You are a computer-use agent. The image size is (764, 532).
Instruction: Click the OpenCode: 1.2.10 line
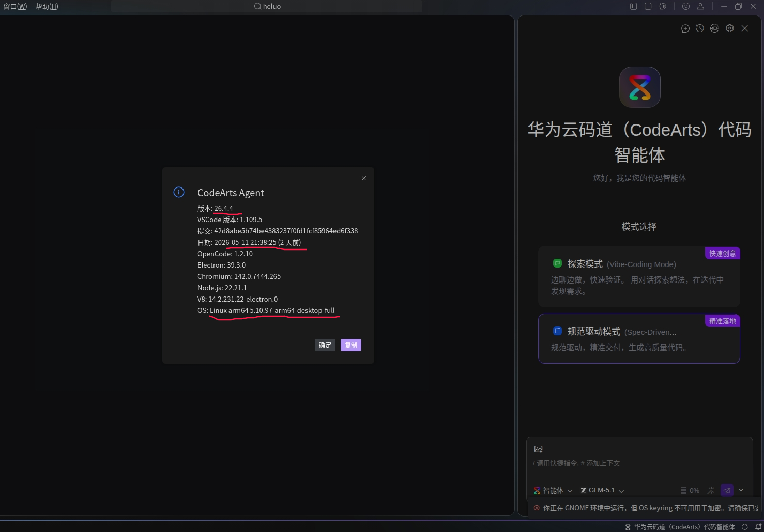click(225, 254)
